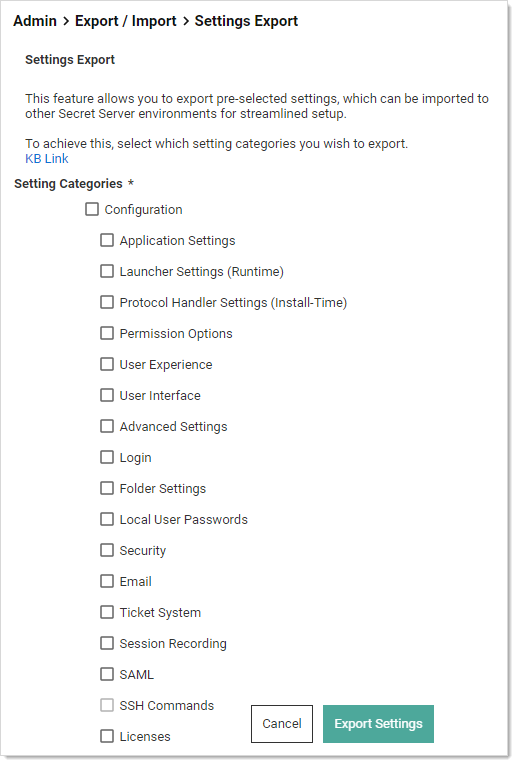The image size is (516, 764).
Task: Tick the Login checkbox
Action: tap(107, 458)
